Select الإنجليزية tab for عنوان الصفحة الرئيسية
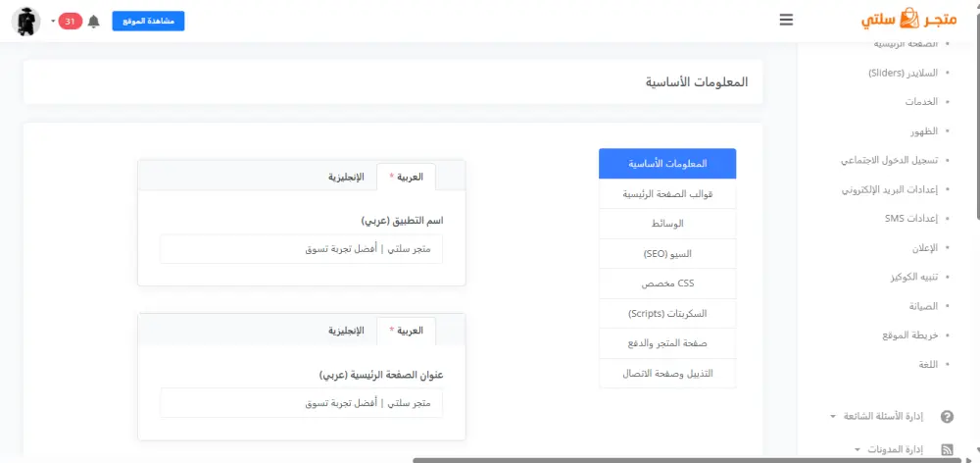Image resolution: width=980 pixels, height=463 pixels. point(346,331)
